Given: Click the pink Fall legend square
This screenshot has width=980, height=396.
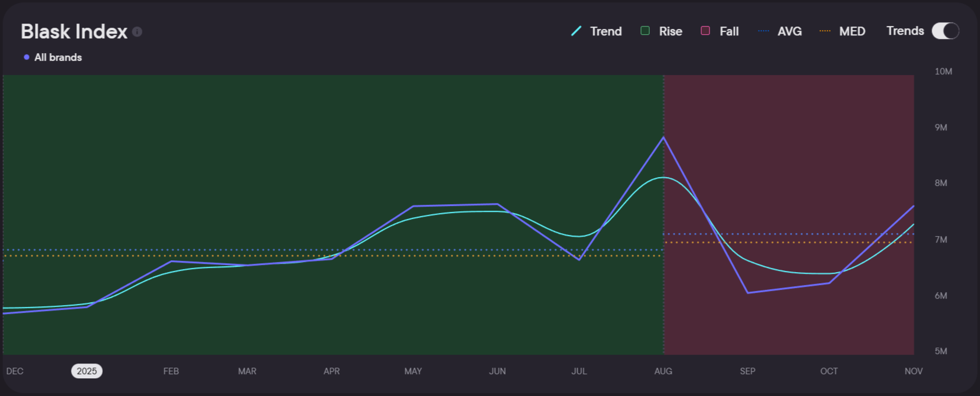Looking at the screenshot, I should pos(705,31).
